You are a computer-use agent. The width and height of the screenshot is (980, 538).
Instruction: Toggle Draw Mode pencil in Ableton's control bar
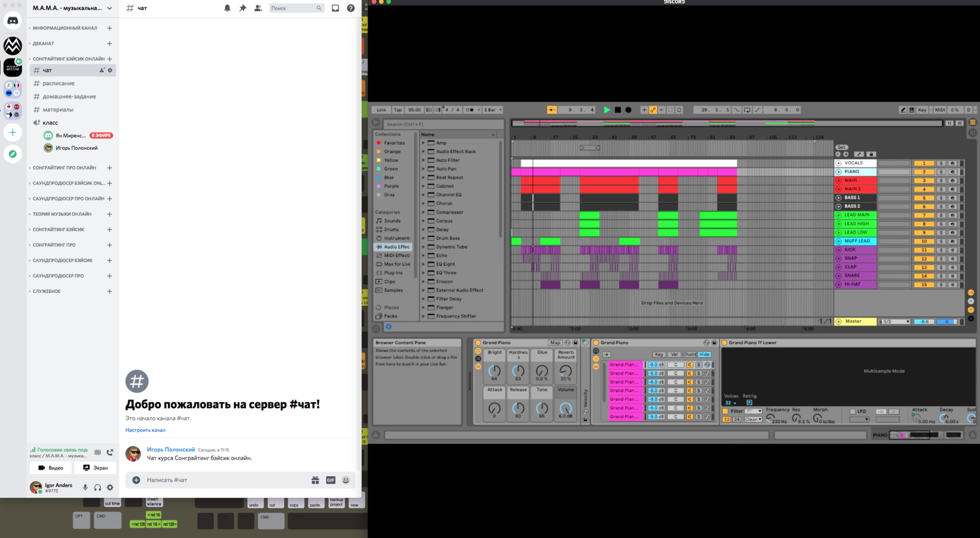click(x=903, y=110)
